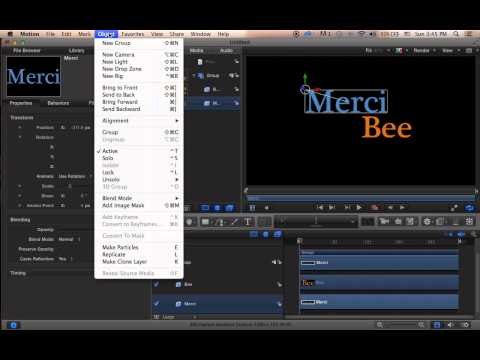Image resolution: width=480 pixels, height=360 pixels.
Task: Click zoom-in magnifier in bottom status bar
Action: pos(421,325)
